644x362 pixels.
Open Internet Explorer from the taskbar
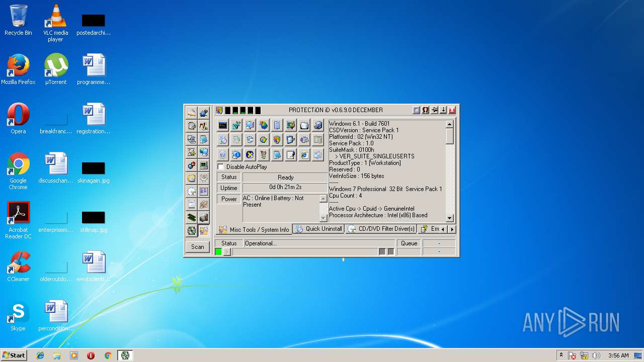tap(40, 355)
